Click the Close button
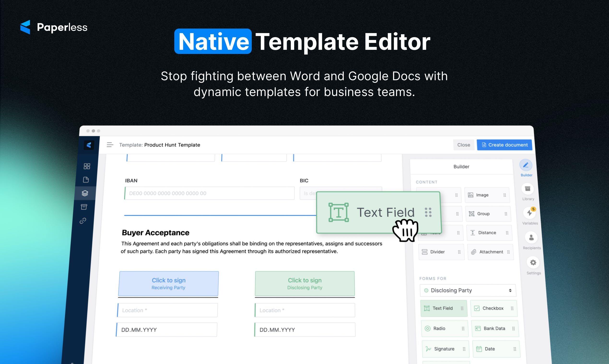Image resolution: width=609 pixels, height=364 pixels. pyautogui.click(x=464, y=145)
